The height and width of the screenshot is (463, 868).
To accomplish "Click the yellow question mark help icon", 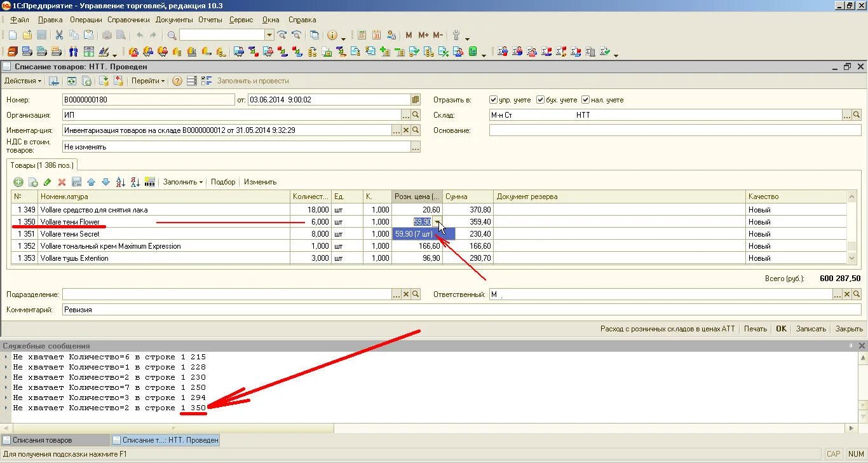I will [177, 81].
